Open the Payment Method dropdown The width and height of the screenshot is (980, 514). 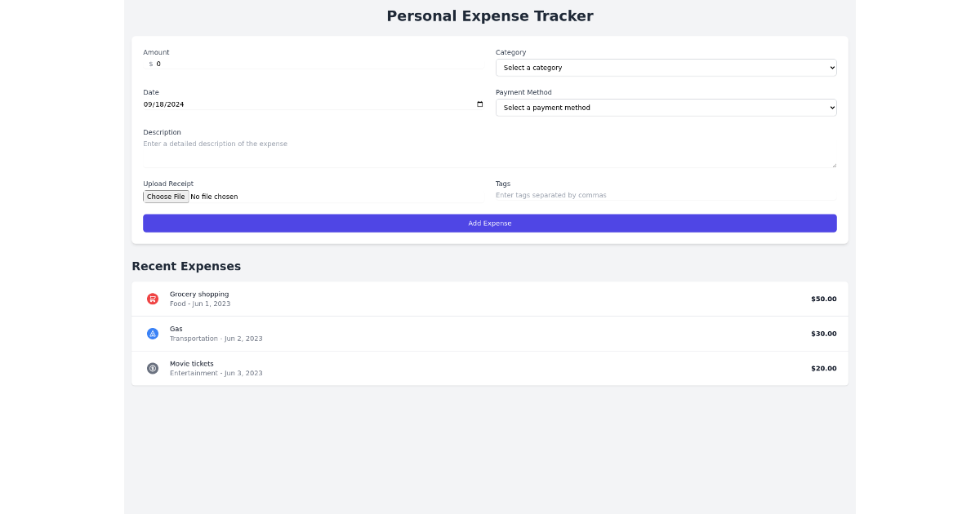[666, 107]
